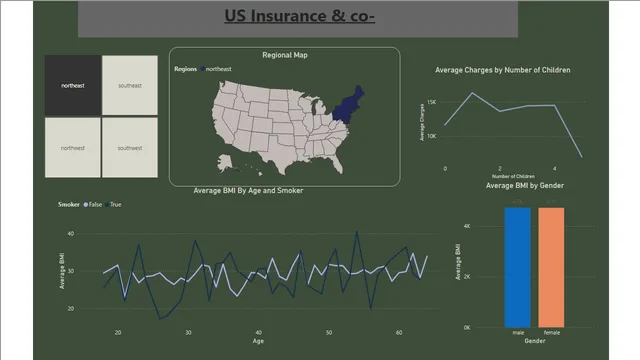Click the female axis label
The image size is (640, 360).
click(x=551, y=333)
